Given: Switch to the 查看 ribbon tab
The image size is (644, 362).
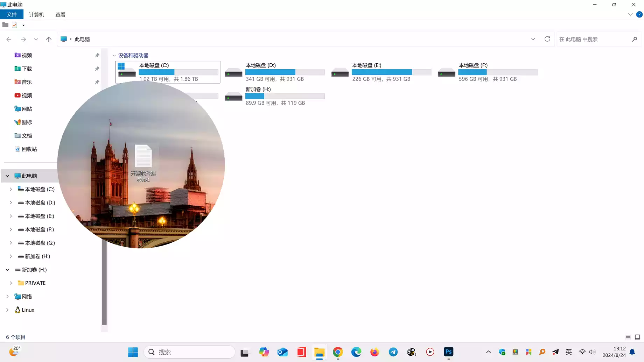Looking at the screenshot, I should pos(60,15).
